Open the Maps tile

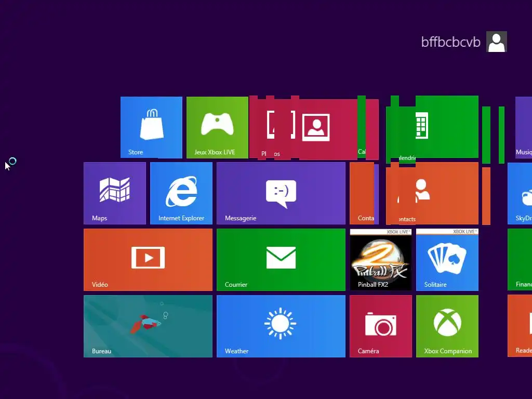(115, 193)
